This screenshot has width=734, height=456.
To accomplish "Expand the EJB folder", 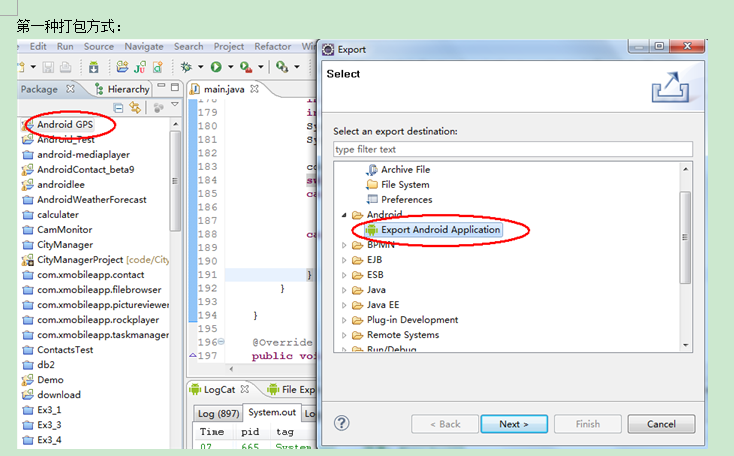I will coord(344,260).
